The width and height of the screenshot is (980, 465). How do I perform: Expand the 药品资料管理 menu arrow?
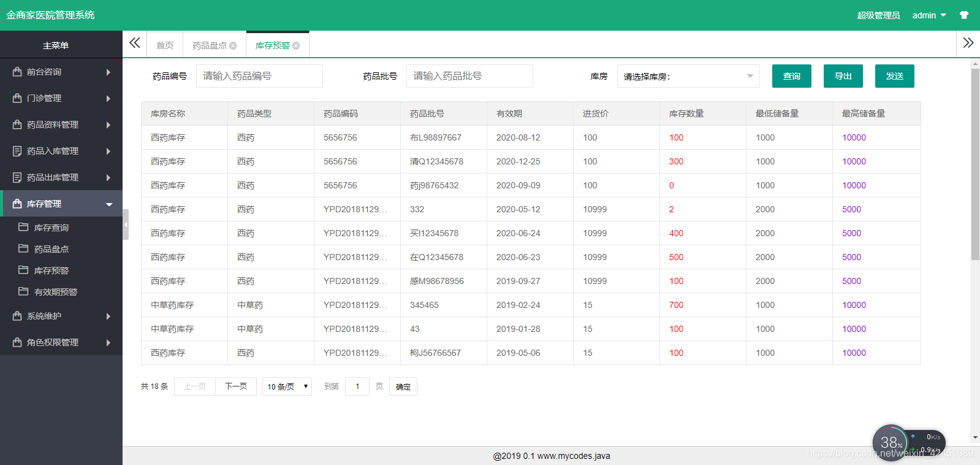point(108,125)
